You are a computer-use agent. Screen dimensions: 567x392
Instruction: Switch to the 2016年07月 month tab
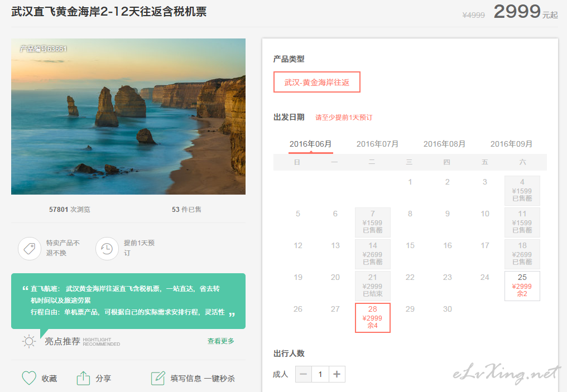377,144
